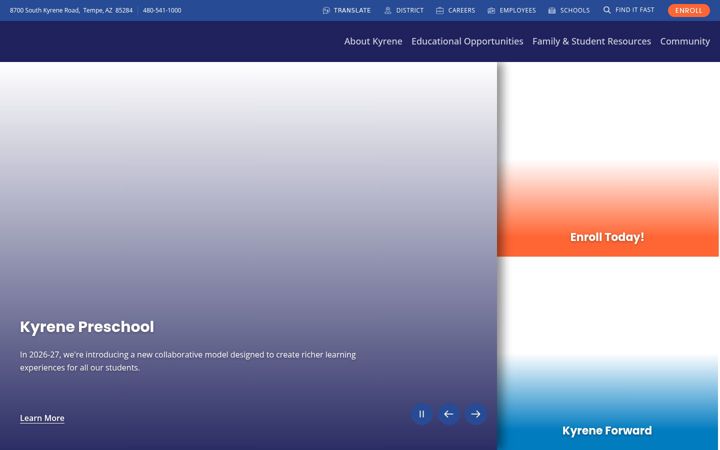Click the District person icon
This screenshot has width=720, height=450.
(388, 10)
